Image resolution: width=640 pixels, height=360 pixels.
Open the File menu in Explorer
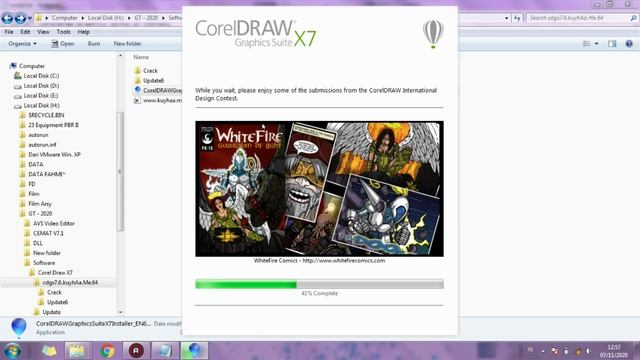tap(9, 32)
